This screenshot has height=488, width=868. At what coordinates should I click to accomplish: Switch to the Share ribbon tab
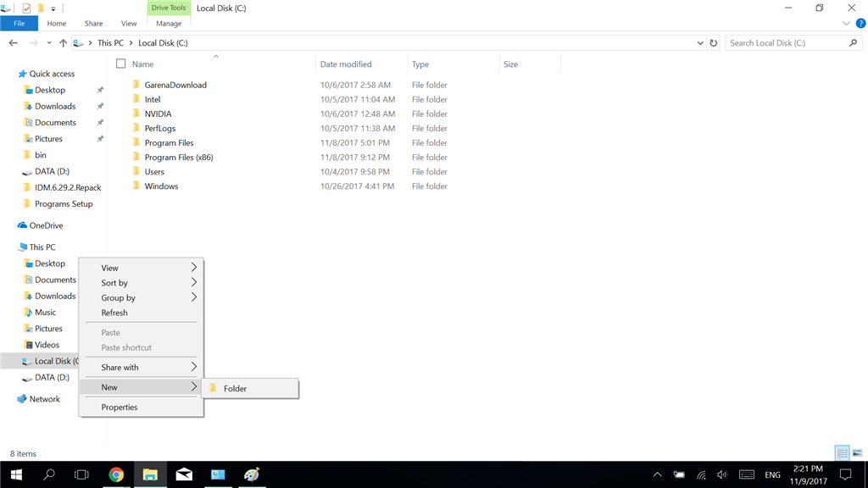pyautogui.click(x=93, y=23)
